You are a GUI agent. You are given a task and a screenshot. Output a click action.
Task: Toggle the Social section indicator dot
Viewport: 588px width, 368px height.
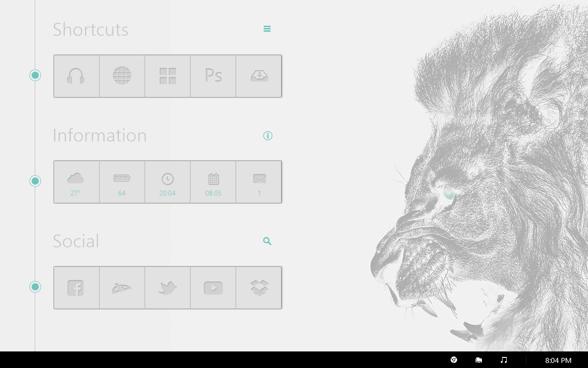[35, 287]
